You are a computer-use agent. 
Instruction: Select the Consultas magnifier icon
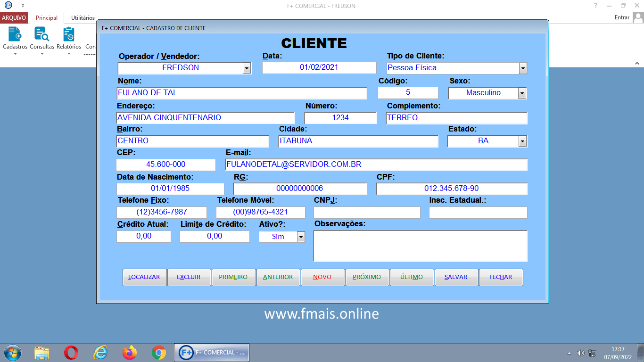click(x=41, y=34)
